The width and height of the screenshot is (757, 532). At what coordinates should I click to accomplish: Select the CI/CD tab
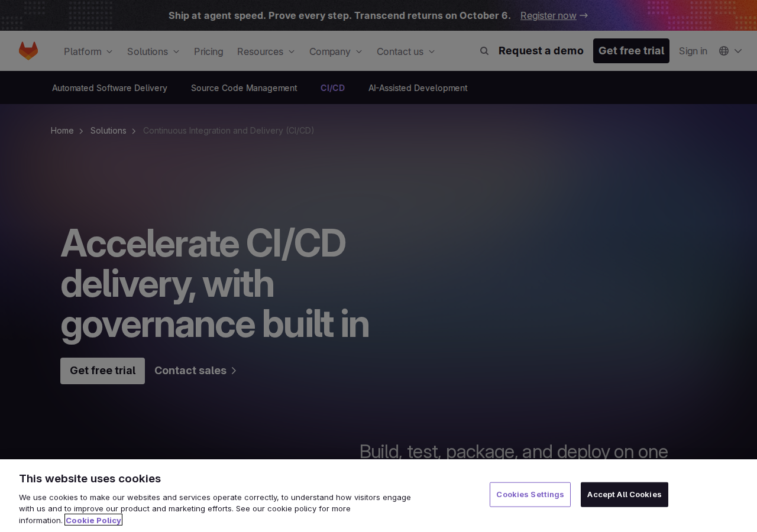tap(333, 88)
